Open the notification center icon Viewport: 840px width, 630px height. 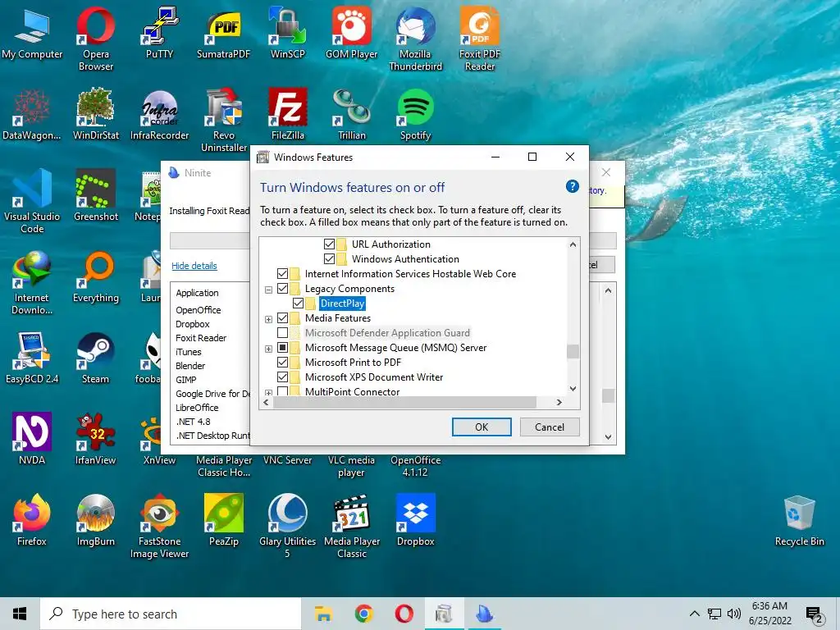click(x=815, y=614)
